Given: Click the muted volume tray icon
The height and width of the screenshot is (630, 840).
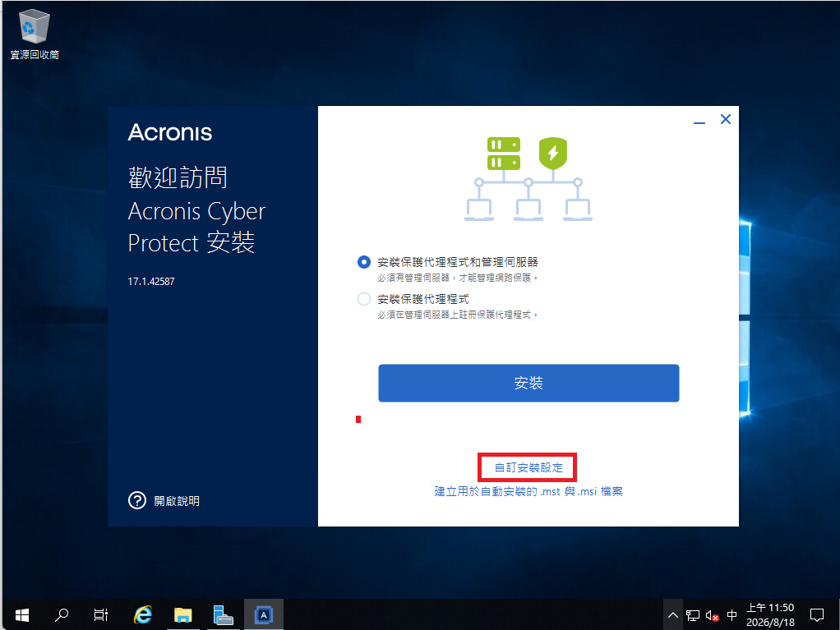Looking at the screenshot, I should (712, 615).
